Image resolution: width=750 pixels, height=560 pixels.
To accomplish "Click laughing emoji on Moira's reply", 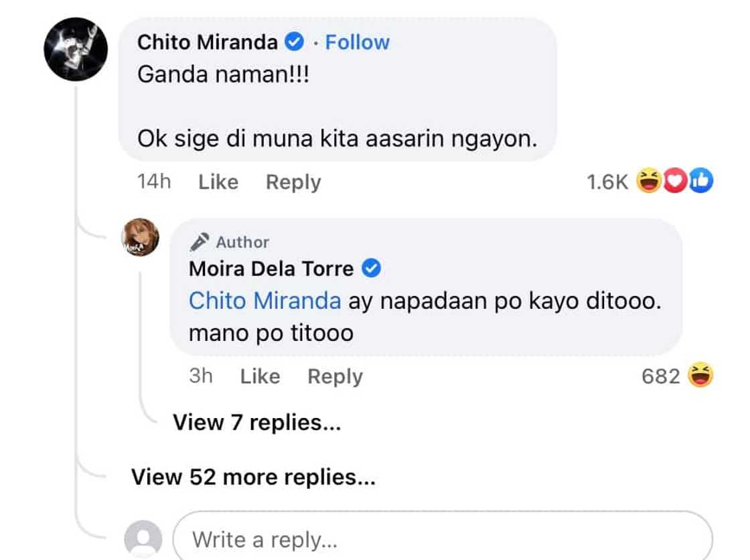I will point(700,376).
